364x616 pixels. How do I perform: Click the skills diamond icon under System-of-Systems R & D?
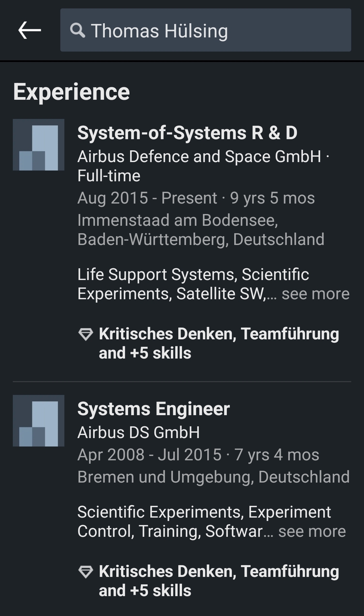click(x=86, y=334)
